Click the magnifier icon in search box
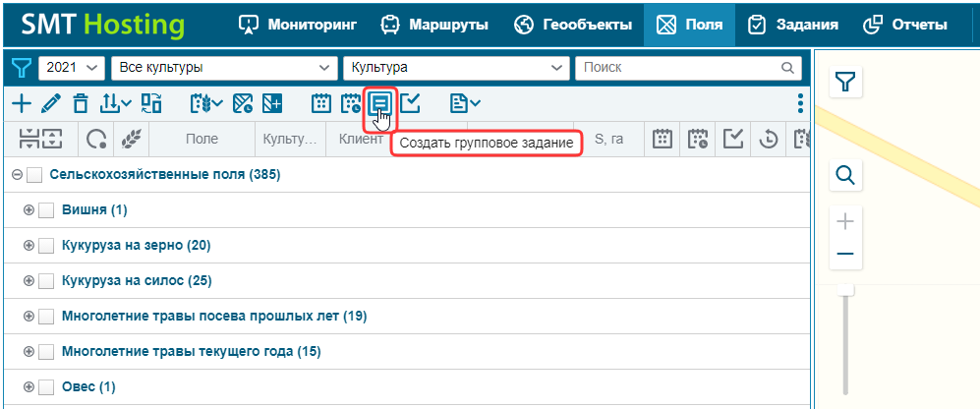This screenshot has height=409, width=980. pyautogui.click(x=787, y=68)
